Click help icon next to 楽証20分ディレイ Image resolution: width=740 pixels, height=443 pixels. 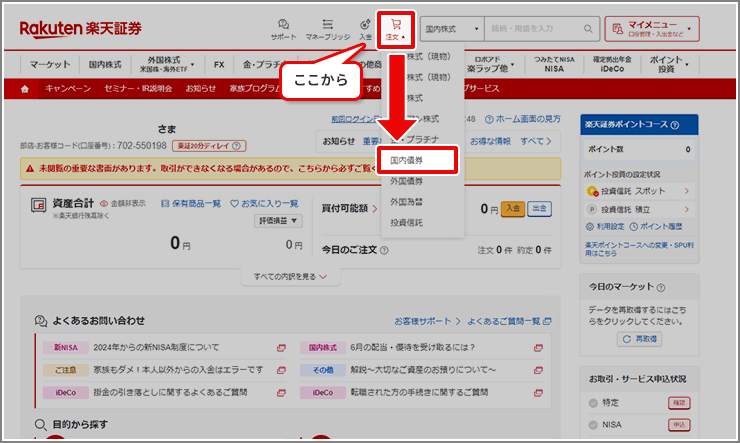point(237,146)
